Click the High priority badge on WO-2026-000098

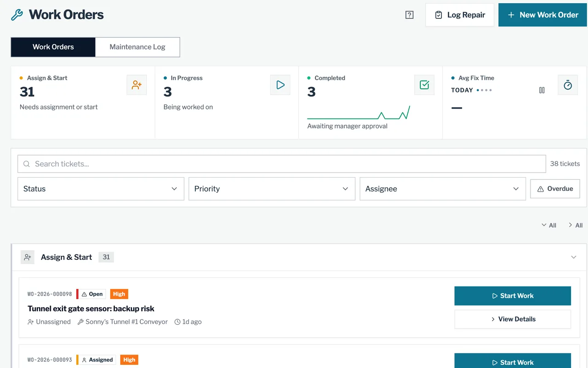point(119,294)
